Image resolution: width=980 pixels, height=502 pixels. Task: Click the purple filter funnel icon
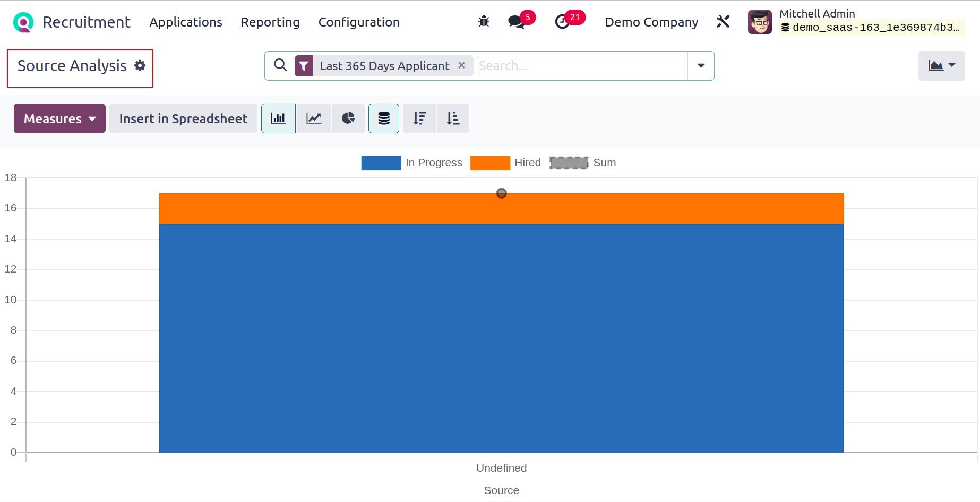pyautogui.click(x=304, y=66)
